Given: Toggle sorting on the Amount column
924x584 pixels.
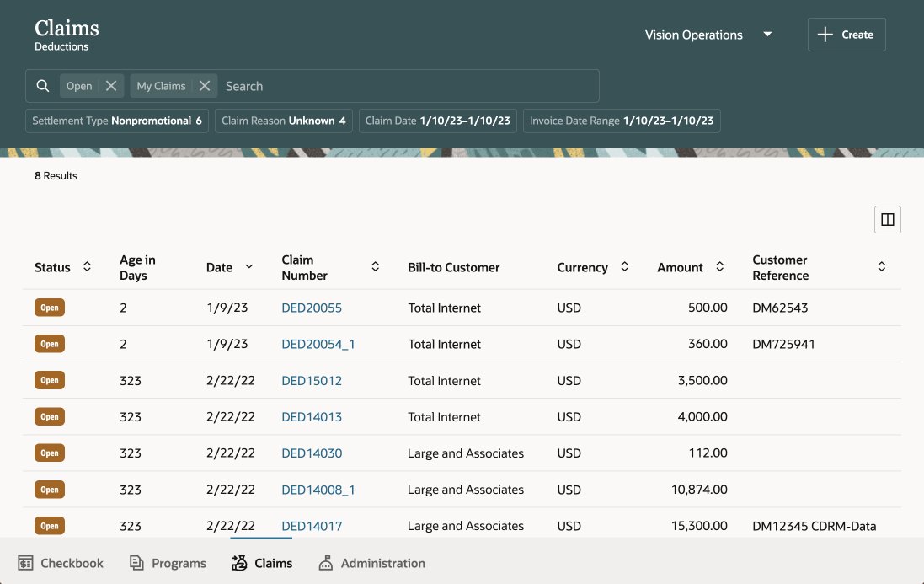Looking at the screenshot, I should pos(720,266).
